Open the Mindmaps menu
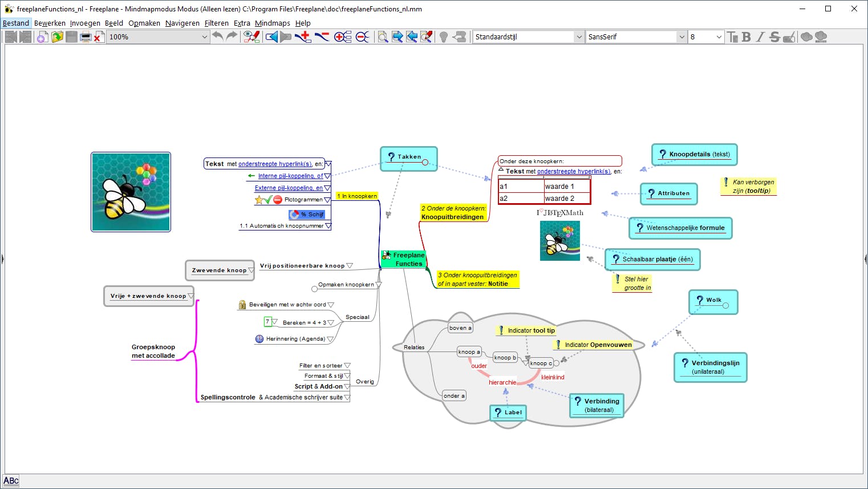 tap(273, 23)
